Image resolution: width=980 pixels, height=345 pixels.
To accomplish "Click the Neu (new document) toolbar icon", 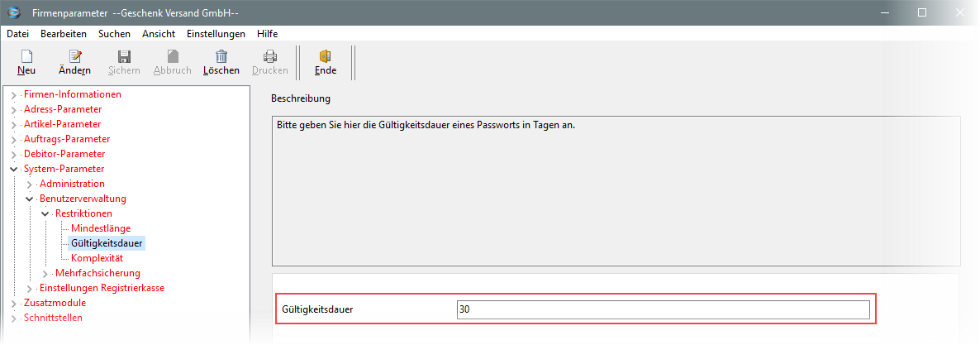I will tap(26, 56).
